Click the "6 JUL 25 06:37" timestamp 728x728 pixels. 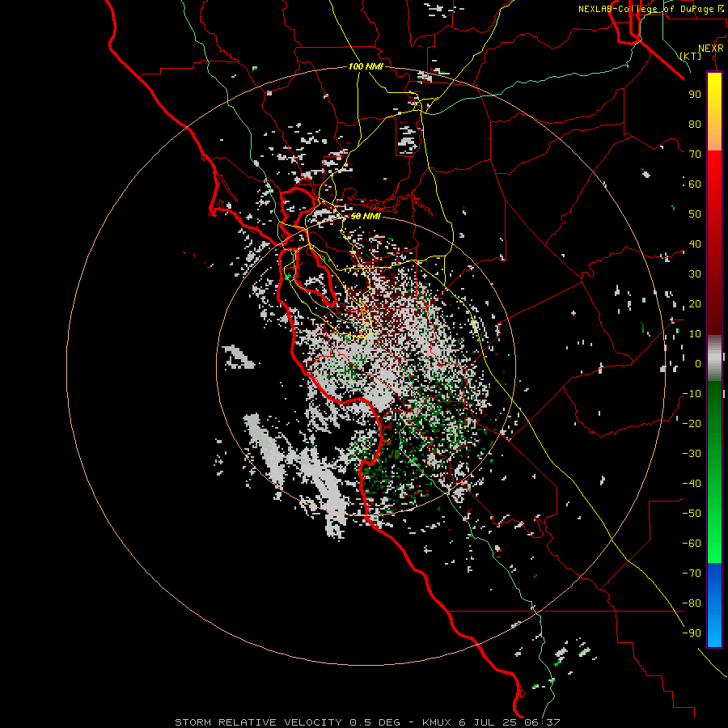(510, 722)
